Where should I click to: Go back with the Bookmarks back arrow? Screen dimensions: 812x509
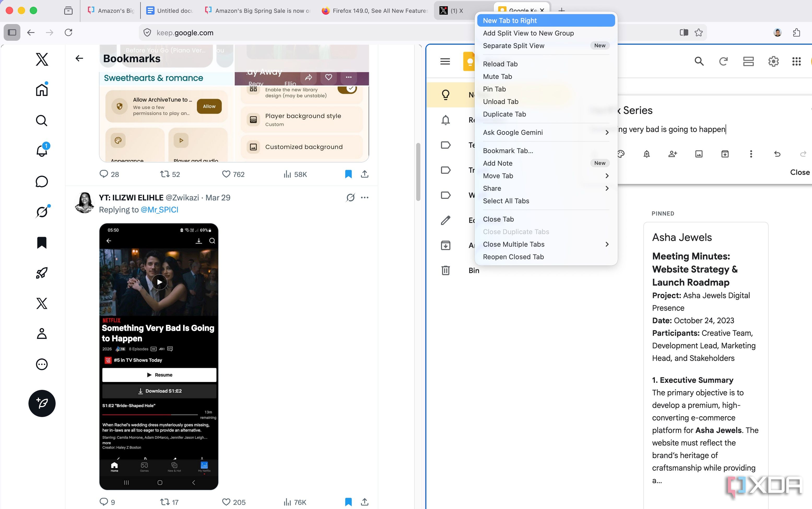point(79,59)
